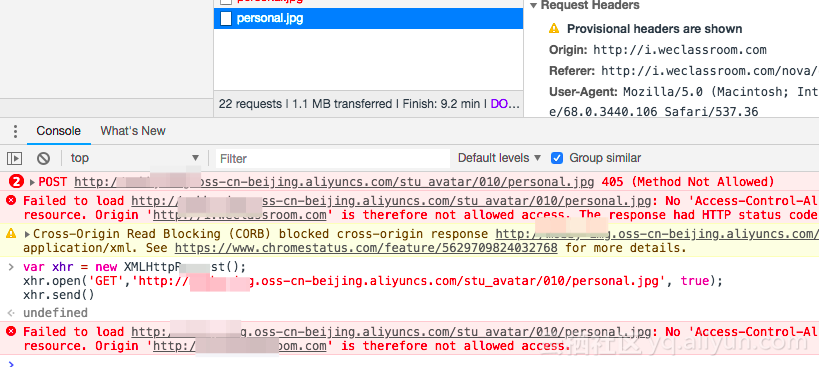
Task: Click the console input prompt arrow
Action: click(x=11, y=363)
